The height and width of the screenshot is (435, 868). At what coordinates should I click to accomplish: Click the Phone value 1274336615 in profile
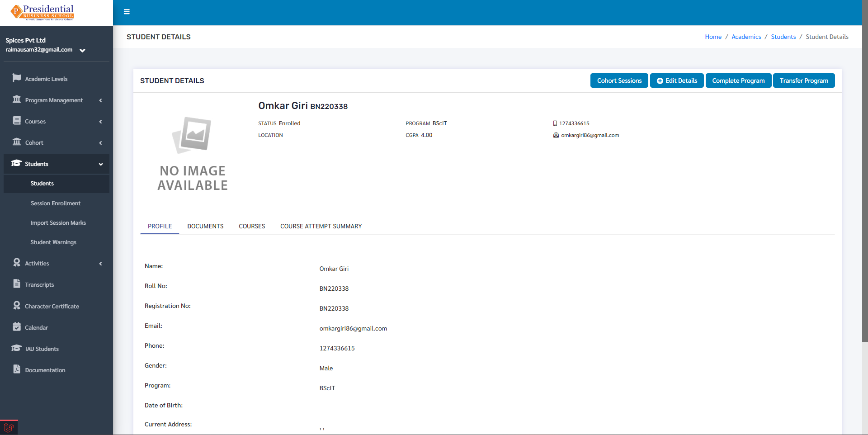(x=337, y=348)
